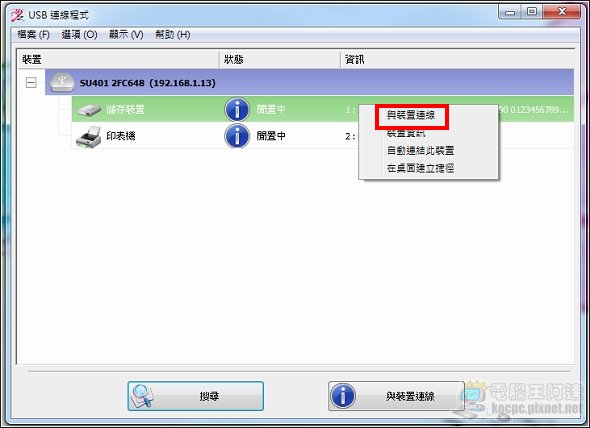Image resolution: width=590 pixels, height=428 pixels.
Task: Click the storage device drive icon
Action: click(89, 110)
